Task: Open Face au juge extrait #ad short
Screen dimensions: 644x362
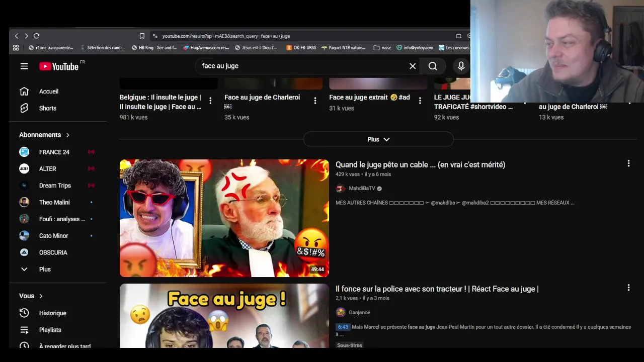Action: tap(369, 97)
